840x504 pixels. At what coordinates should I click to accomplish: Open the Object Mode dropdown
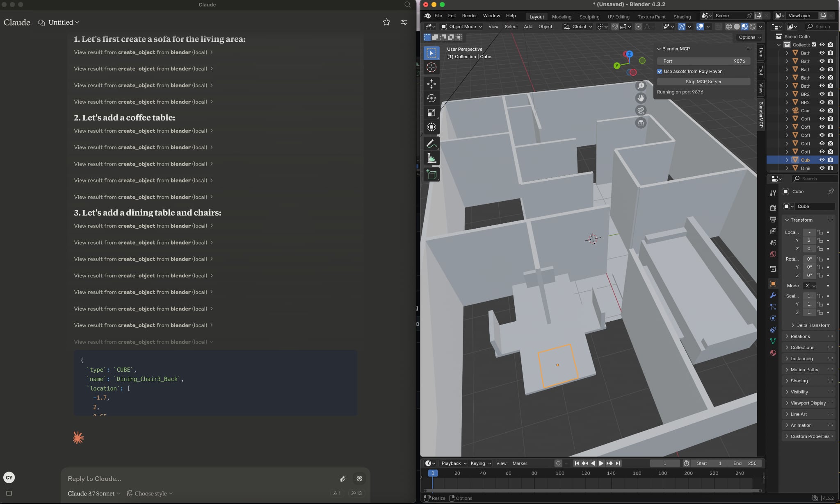click(x=461, y=27)
